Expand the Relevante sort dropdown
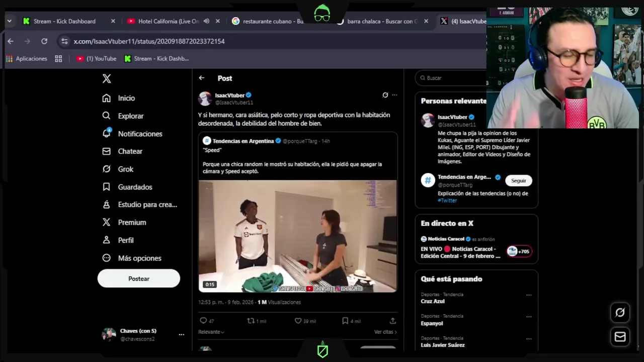This screenshot has width=644, height=362. coord(211,332)
